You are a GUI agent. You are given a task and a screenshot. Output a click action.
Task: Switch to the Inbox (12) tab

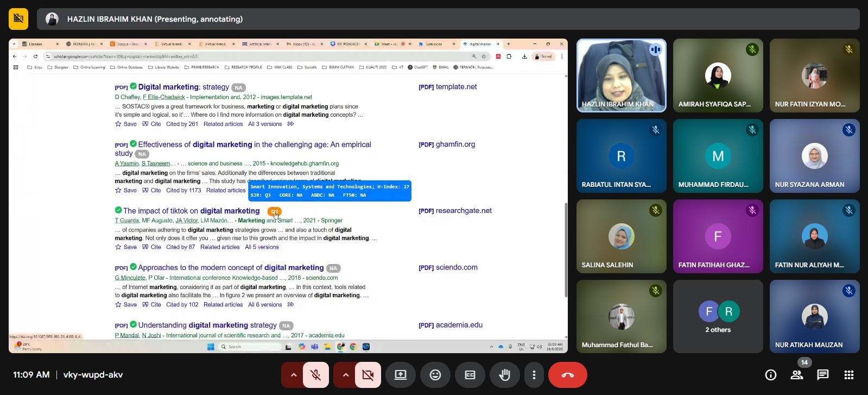pos(305,44)
